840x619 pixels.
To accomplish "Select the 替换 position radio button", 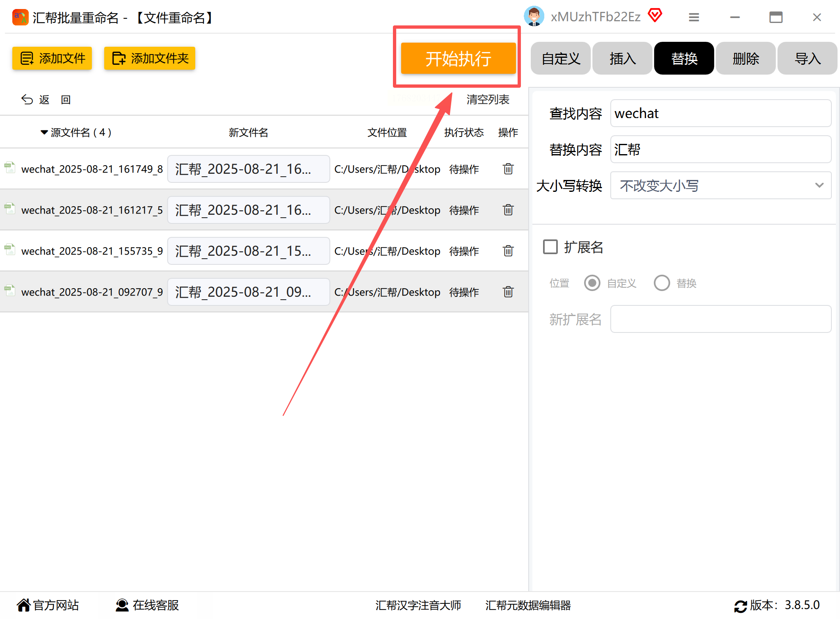I will coord(662,283).
